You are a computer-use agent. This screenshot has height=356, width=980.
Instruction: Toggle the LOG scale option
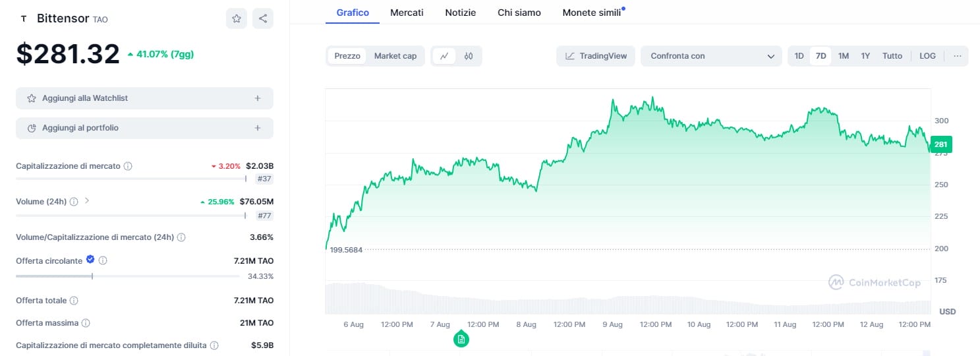927,56
